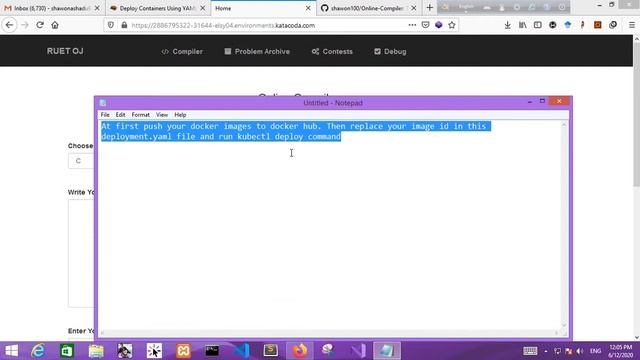Viewport: 640px width, 360px height.
Task: Open the Contests nav link
Action: pyautogui.click(x=332, y=51)
